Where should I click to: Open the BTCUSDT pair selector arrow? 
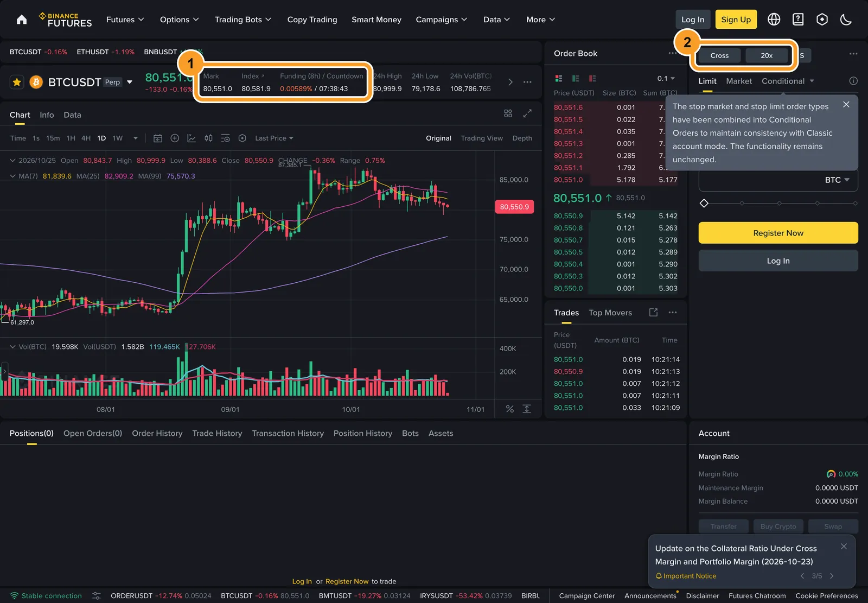click(x=130, y=82)
